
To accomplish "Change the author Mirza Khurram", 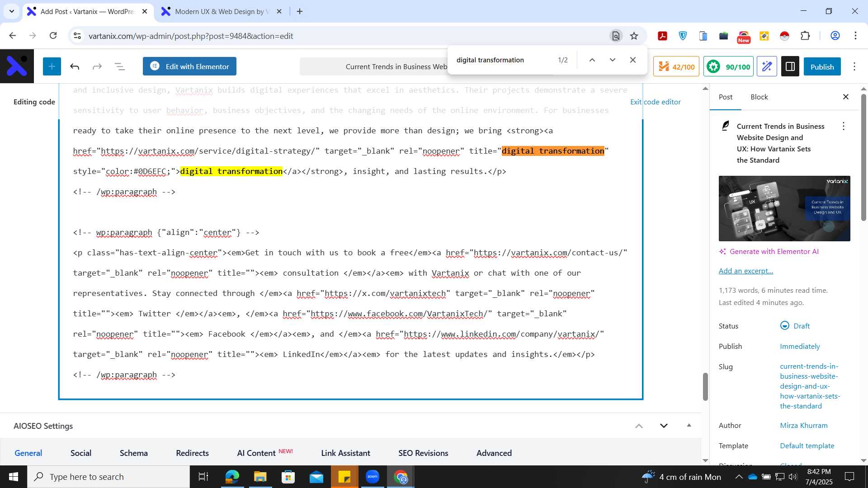I will (x=804, y=425).
